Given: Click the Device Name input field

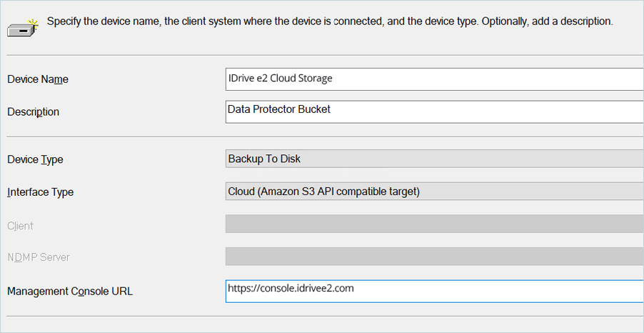Looking at the screenshot, I should pyautogui.click(x=434, y=79).
